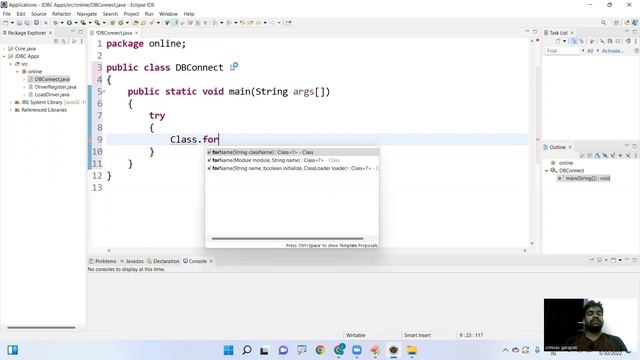
Task: Open Windows Start menu on taskbar
Action: click(x=229, y=350)
